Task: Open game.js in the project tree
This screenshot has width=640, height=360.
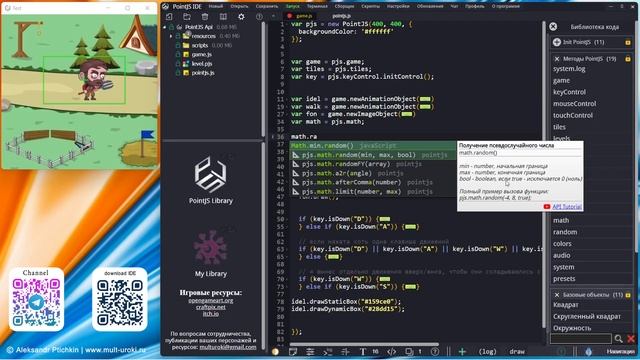Action: click(202, 54)
